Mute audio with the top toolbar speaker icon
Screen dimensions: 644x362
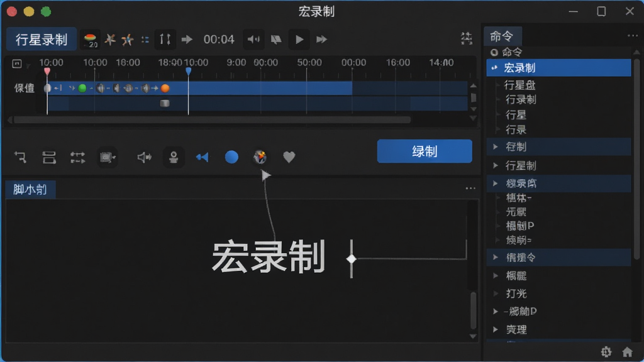(253, 40)
